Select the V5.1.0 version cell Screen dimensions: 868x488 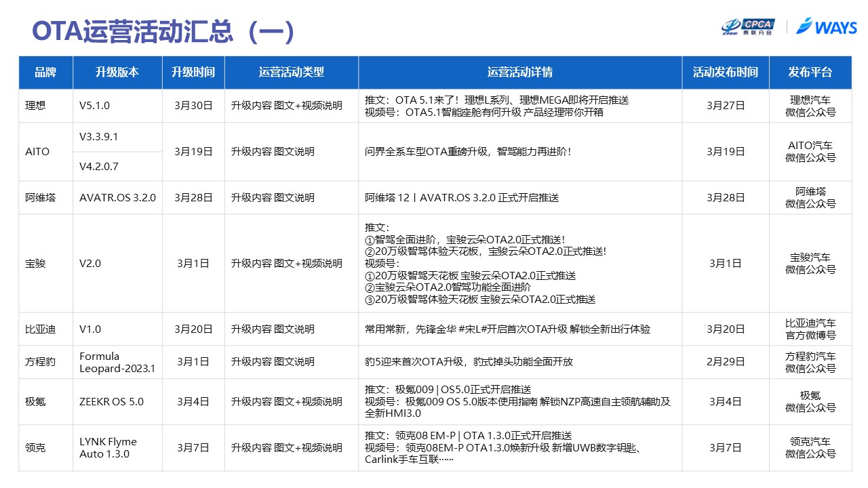[x=117, y=106]
